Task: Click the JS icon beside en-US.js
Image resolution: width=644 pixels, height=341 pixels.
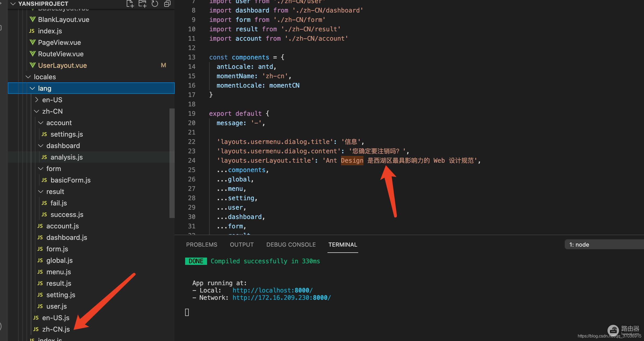Action: pos(36,318)
